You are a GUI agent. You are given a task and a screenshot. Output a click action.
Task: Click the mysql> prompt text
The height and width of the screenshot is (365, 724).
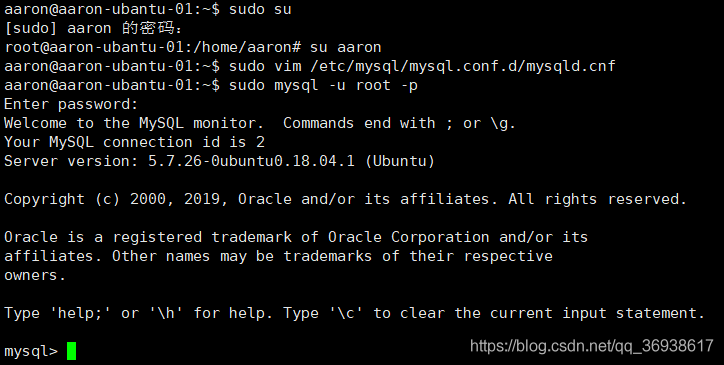tap(31, 352)
